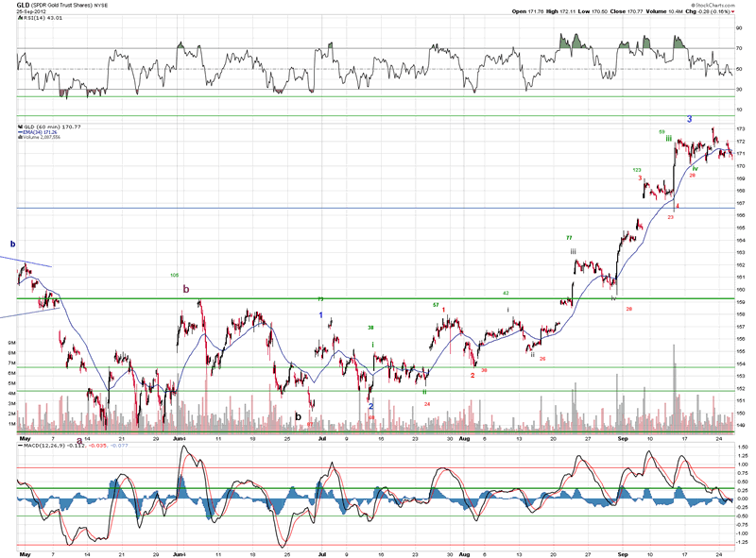Select the blue wave 1 label near July

[x=320, y=314]
